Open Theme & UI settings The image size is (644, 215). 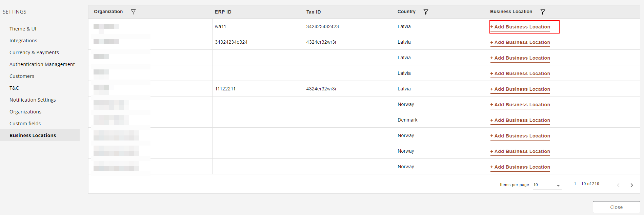[x=23, y=29]
